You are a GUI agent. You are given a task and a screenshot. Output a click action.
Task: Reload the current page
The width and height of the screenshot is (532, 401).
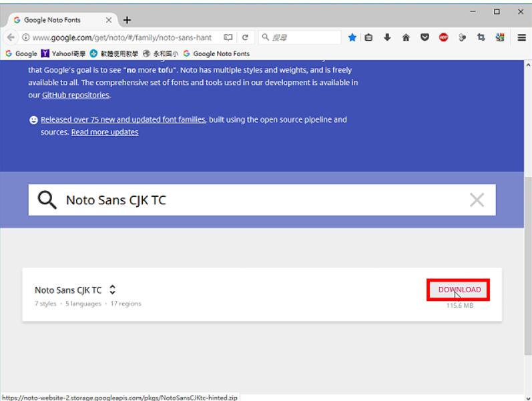pyautogui.click(x=245, y=37)
